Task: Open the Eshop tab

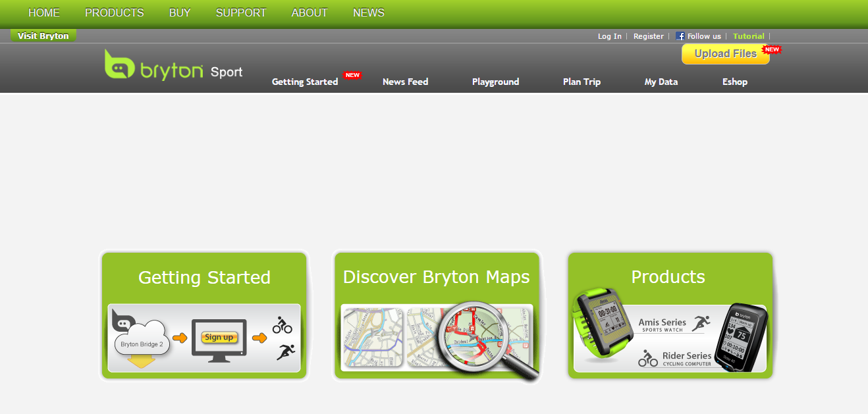Action: click(735, 82)
